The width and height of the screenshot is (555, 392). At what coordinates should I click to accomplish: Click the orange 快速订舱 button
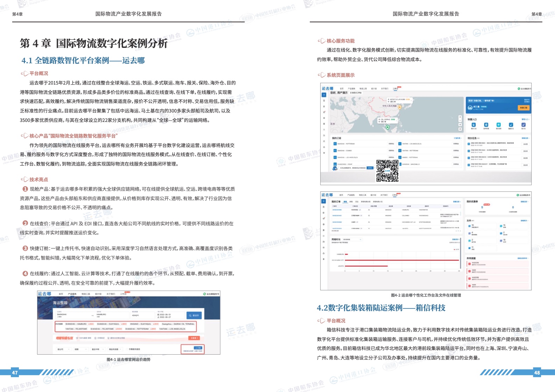coord(524,108)
